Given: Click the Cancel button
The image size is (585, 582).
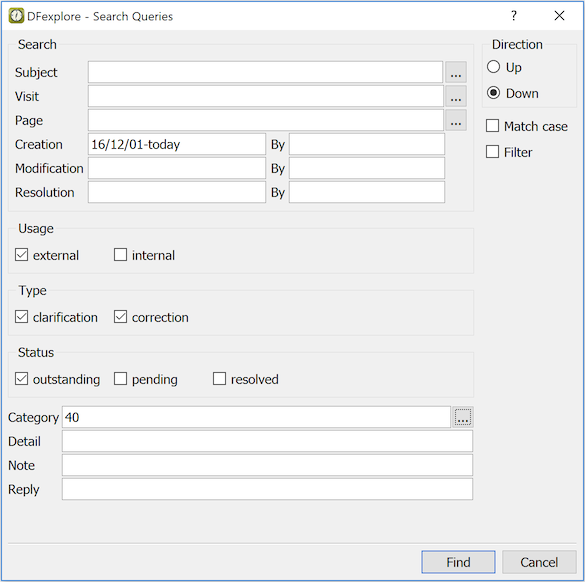Looking at the screenshot, I should coord(539,562).
